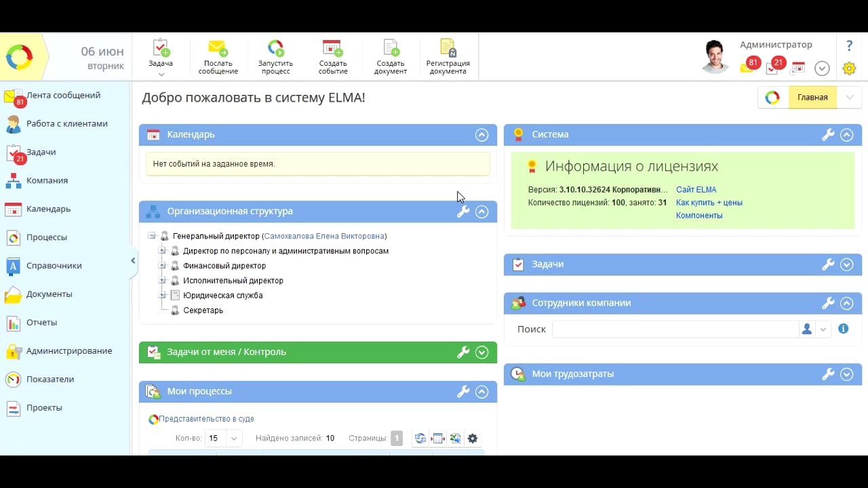Click page 1 button
The image size is (868, 488).
tap(397, 439)
